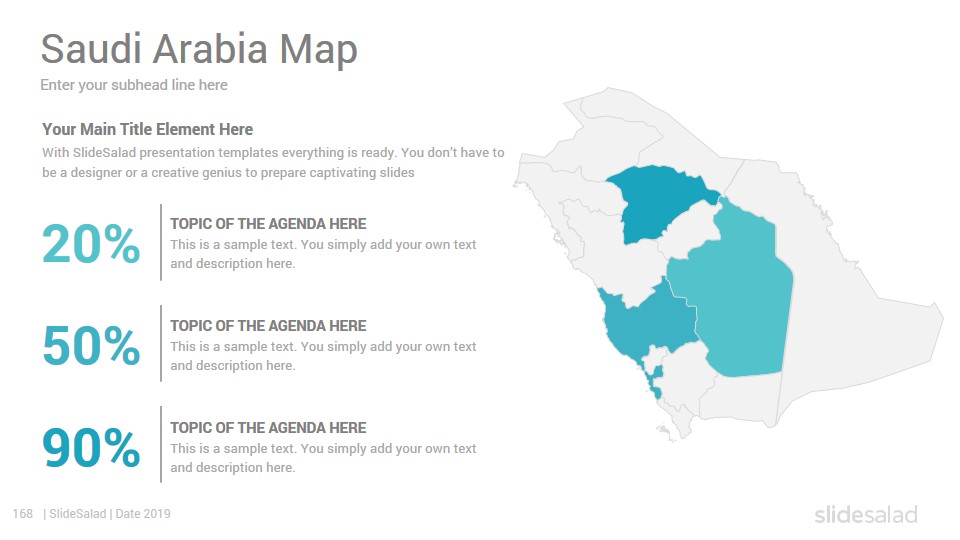Click the sample text under the second agenda topic
Viewport: 960px width, 540px height.
coord(323,356)
